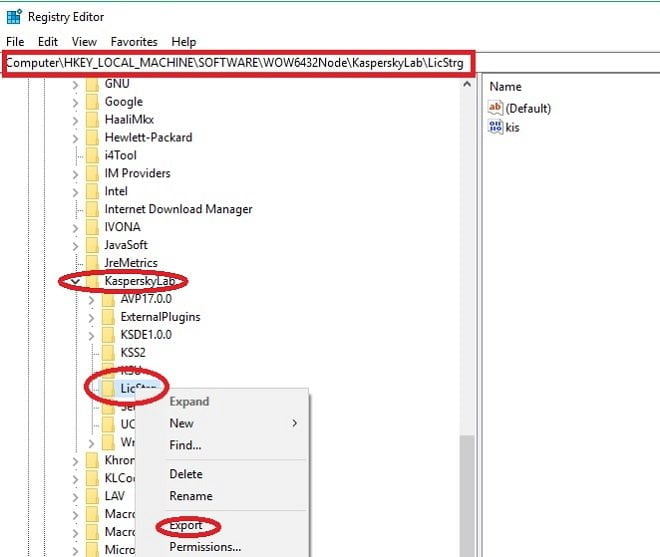
Task: Select the i4Tool key label
Action: coord(120,155)
